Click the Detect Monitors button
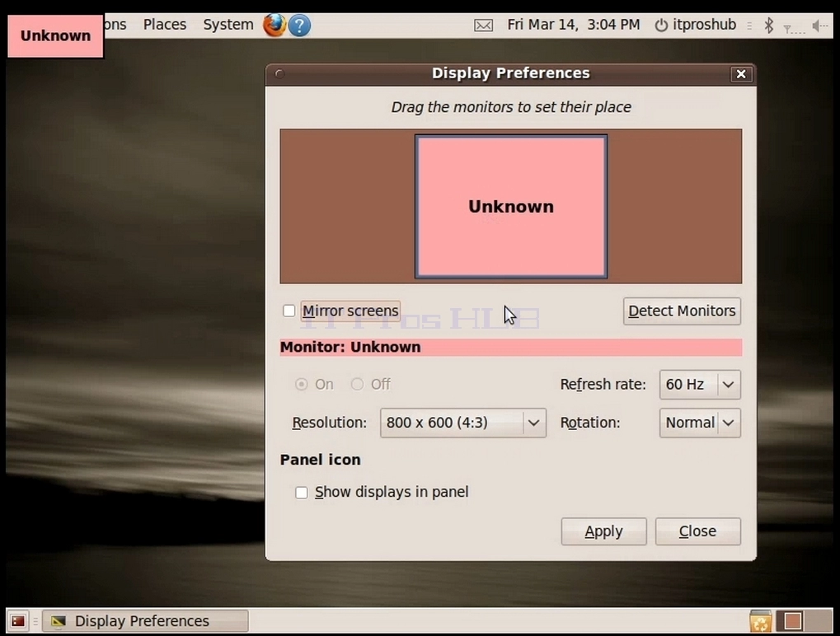 pos(682,311)
